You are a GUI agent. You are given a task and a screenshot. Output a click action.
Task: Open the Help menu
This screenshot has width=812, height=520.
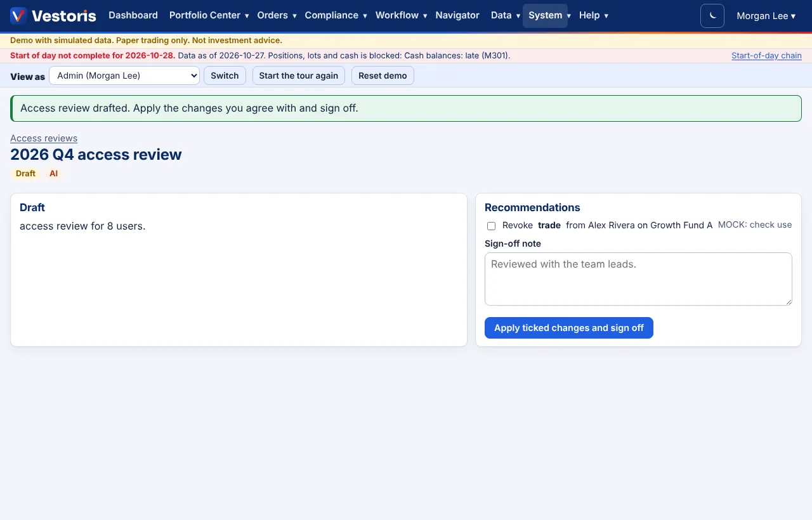593,15
